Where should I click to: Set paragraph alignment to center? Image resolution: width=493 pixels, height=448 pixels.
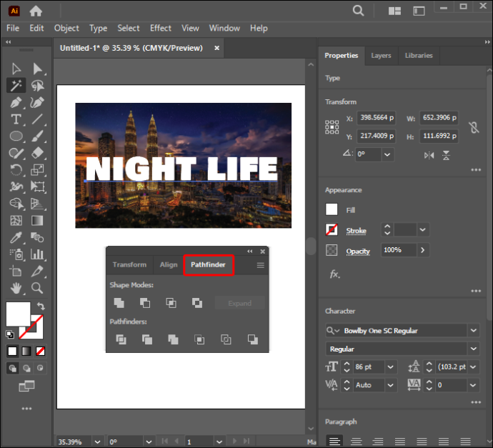(x=357, y=442)
